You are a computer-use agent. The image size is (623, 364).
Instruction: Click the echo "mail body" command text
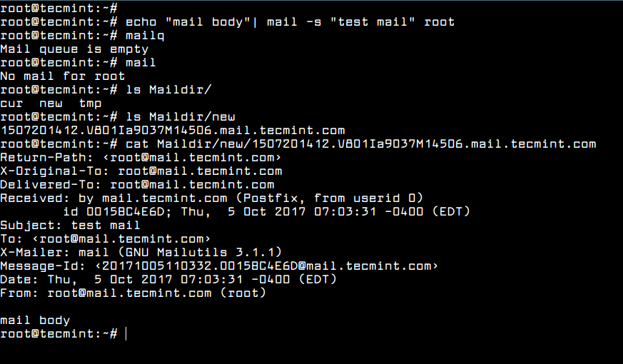coord(290,22)
